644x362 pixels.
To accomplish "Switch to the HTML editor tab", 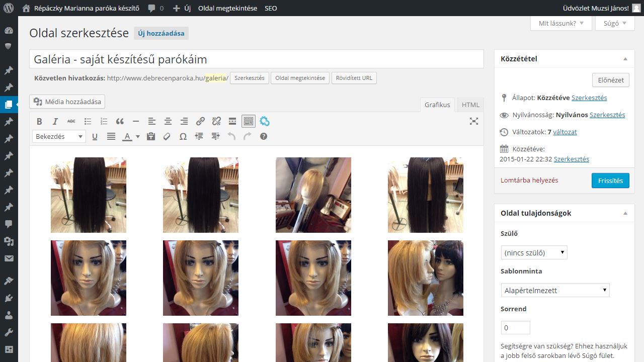I will [471, 105].
